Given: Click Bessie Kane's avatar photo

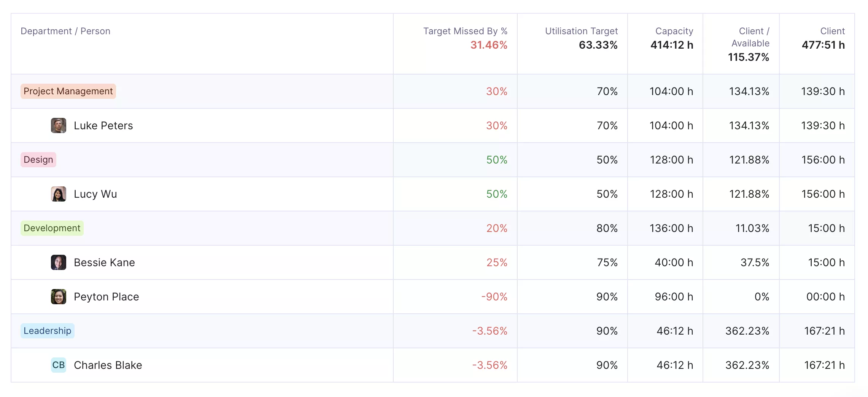Looking at the screenshot, I should pos(59,262).
